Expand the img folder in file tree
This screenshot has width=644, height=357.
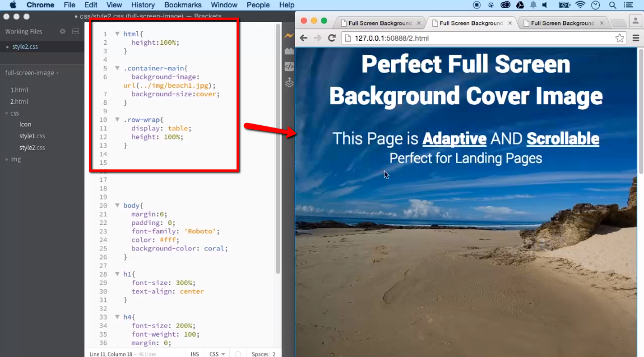[7, 159]
